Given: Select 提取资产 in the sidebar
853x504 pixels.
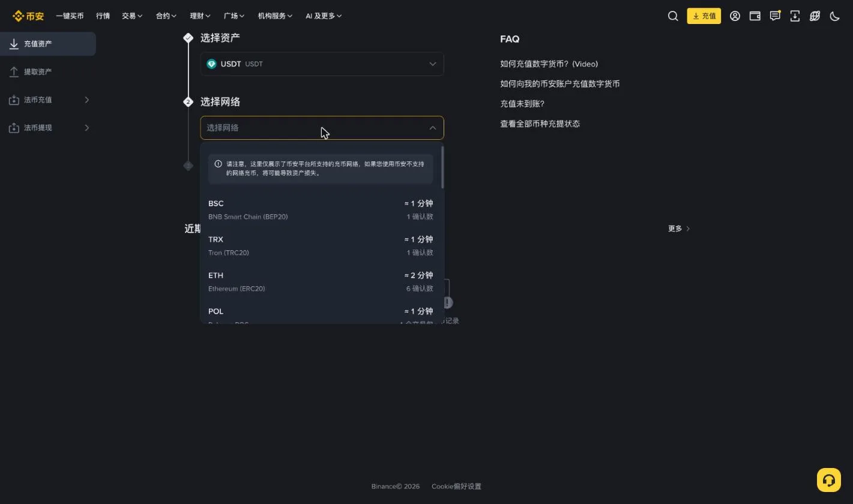Looking at the screenshot, I should click(x=48, y=72).
